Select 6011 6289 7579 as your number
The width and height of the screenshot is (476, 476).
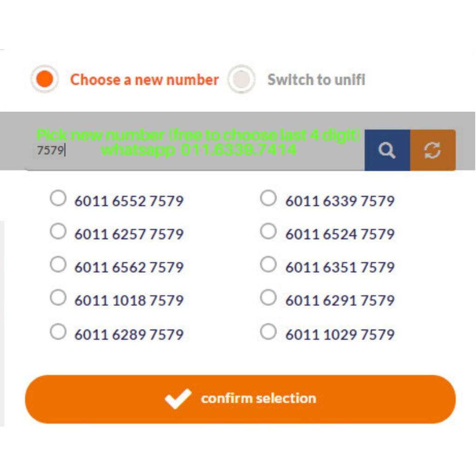point(58,331)
